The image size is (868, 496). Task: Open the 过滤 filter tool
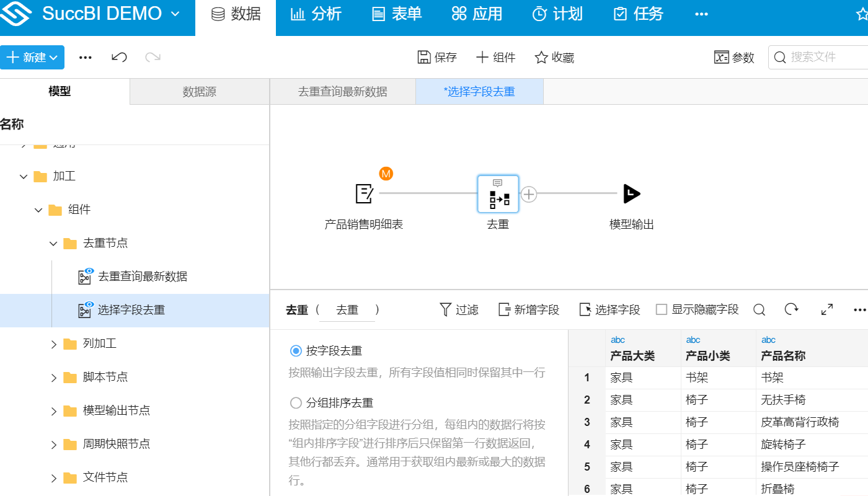(x=458, y=309)
